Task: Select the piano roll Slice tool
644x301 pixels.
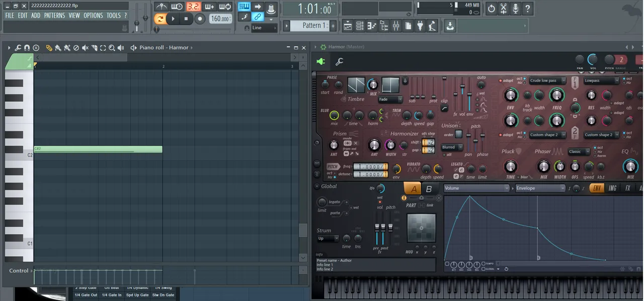Action: click(x=94, y=48)
